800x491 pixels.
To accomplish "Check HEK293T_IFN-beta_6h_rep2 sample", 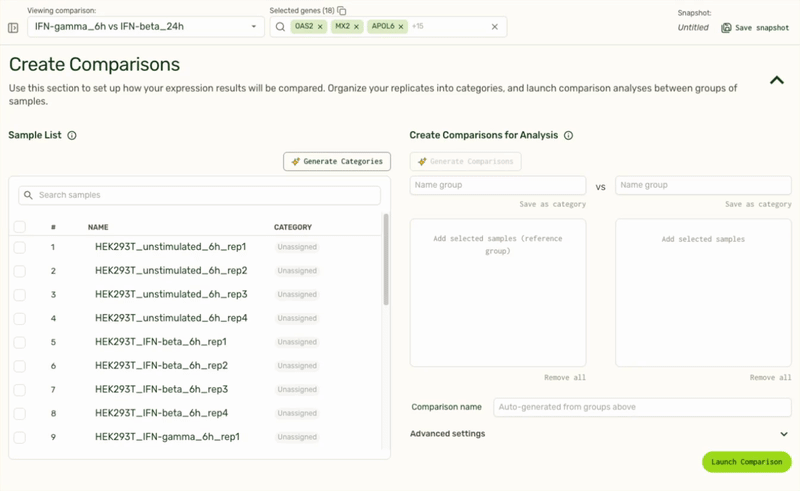I will tap(19, 366).
